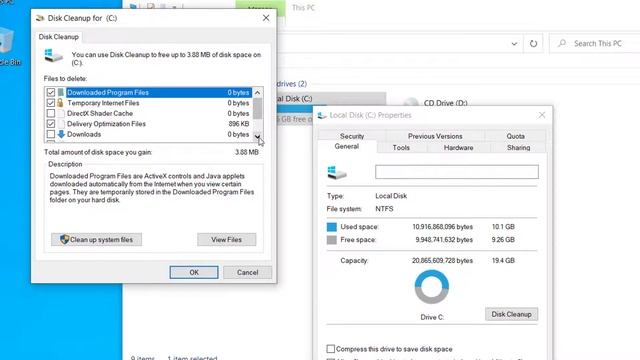
Task: Check the DirectX Shader Cache checkbox
Action: click(51, 113)
